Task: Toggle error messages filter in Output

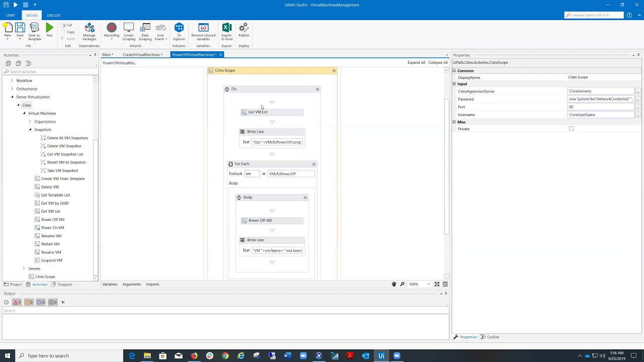Action: 17,302
